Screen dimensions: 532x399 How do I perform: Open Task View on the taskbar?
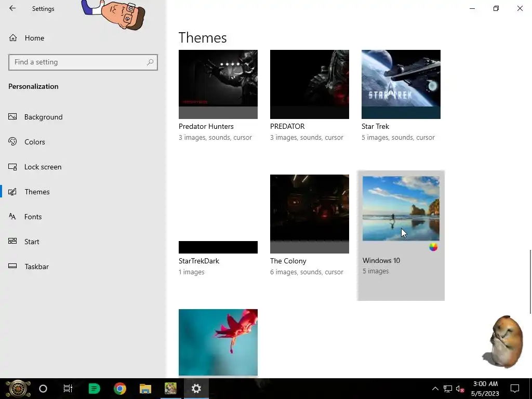(x=68, y=389)
